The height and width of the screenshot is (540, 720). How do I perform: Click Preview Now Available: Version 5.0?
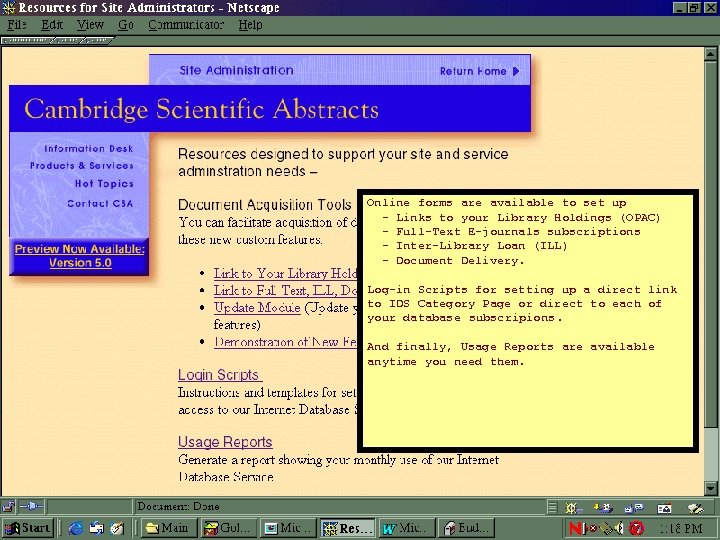tap(80, 256)
